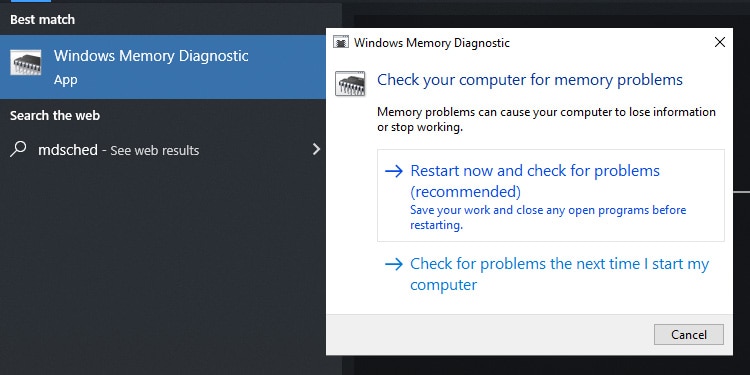This screenshot has height=375, width=750.
Task: Click the 'Best match' heading text
Action: [x=43, y=20]
